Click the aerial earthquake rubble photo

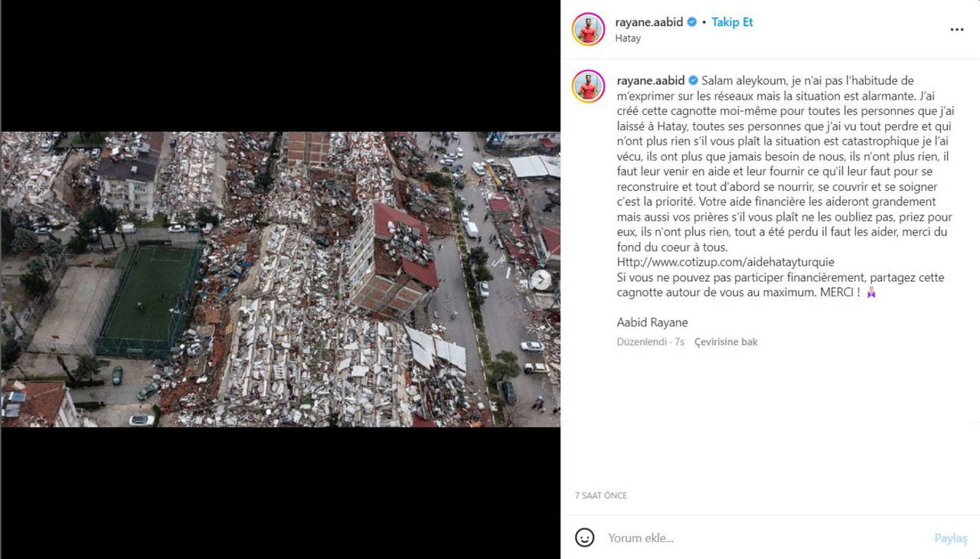tap(280, 279)
